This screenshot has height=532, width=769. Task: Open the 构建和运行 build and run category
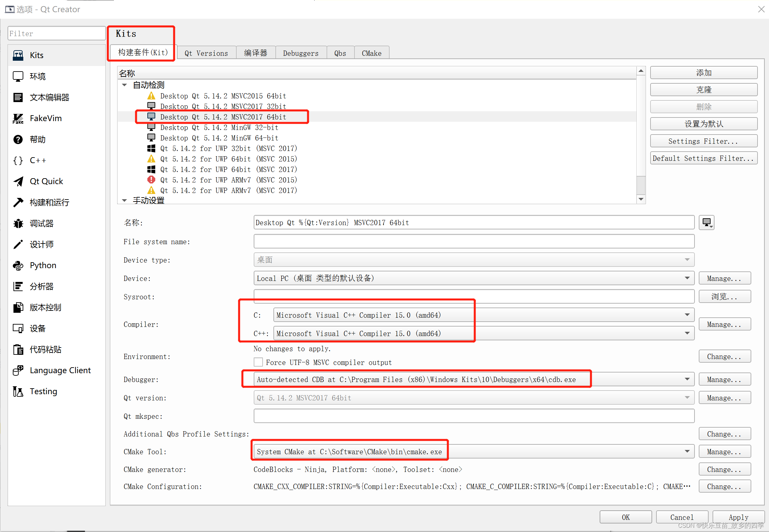tap(57, 202)
